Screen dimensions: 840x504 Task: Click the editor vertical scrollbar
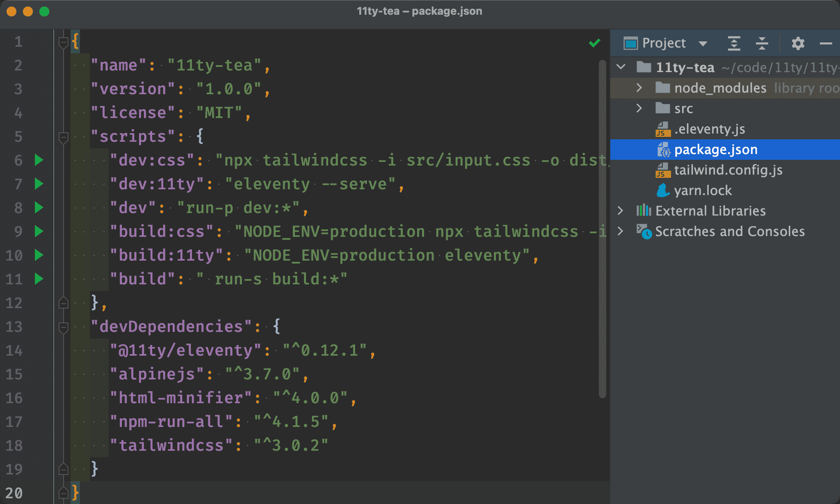(x=602, y=229)
